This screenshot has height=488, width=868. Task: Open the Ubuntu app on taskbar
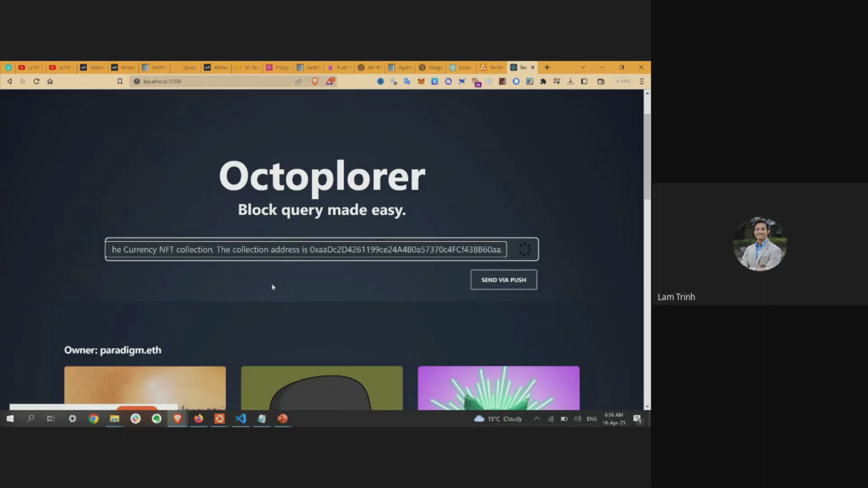click(x=219, y=419)
